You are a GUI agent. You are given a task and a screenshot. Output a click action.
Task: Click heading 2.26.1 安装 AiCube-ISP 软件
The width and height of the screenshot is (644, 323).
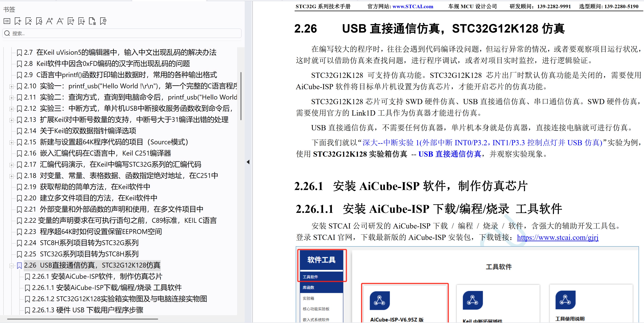[411, 186]
